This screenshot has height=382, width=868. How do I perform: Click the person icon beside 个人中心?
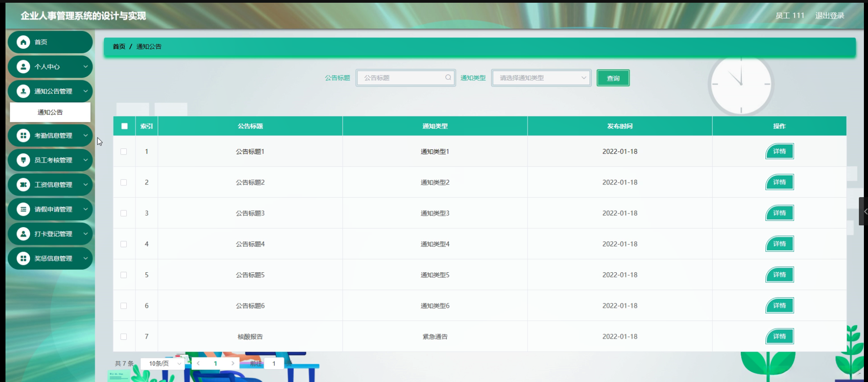coord(23,66)
